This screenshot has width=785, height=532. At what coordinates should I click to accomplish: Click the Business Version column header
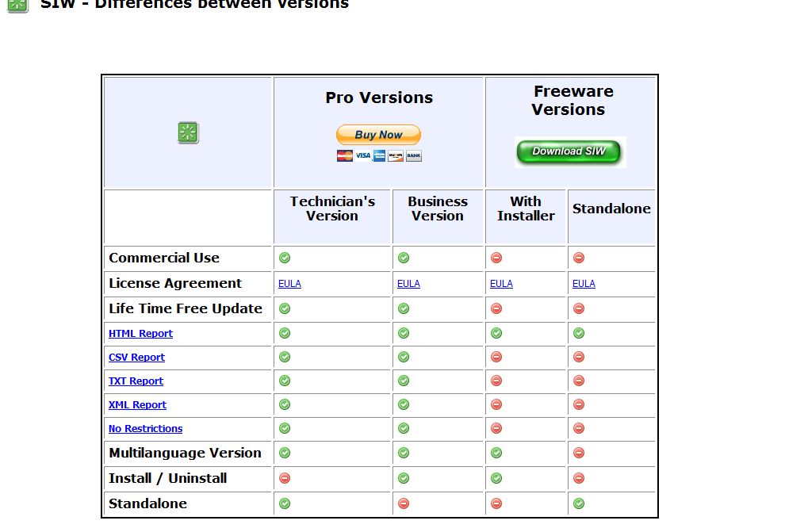pyautogui.click(x=438, y=209)
